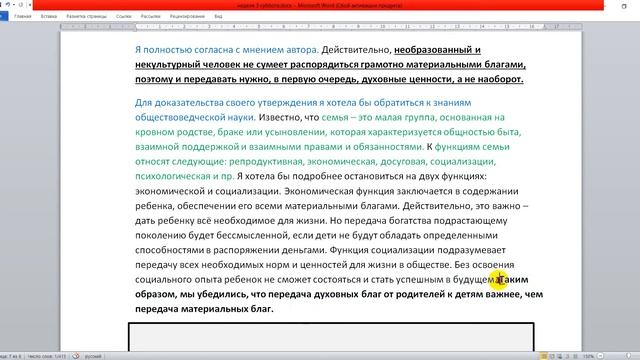Click green text 'семья – это малая группа'
640x360 pixels.
point(378,117)
